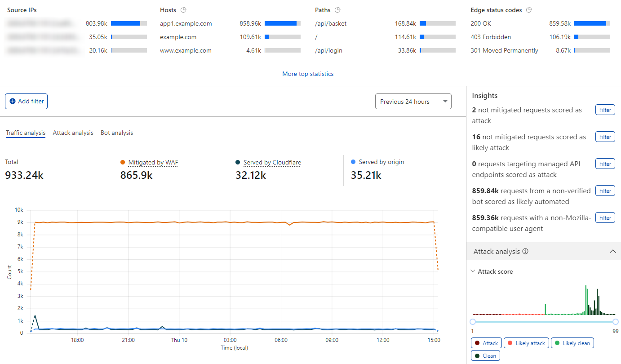Open the More top statistics link
Viewport: 621px width, 364px height.
(x=307, y=74)
